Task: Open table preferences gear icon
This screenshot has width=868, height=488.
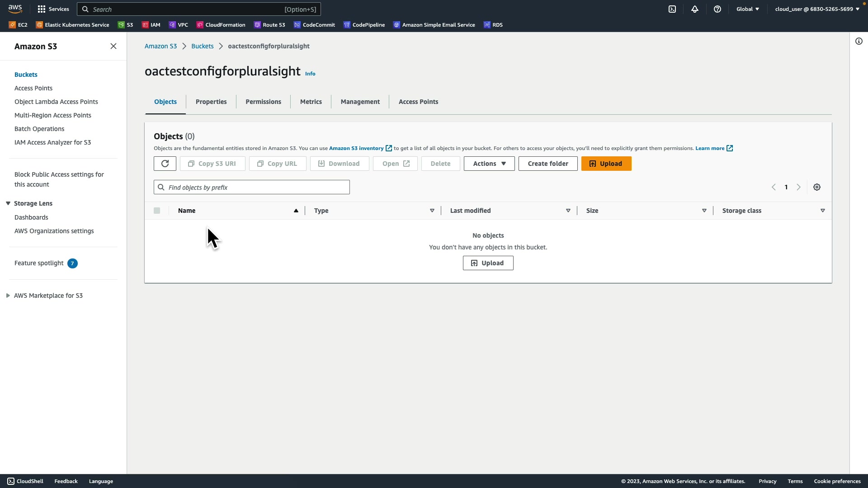Action: [x=817, y=187]
